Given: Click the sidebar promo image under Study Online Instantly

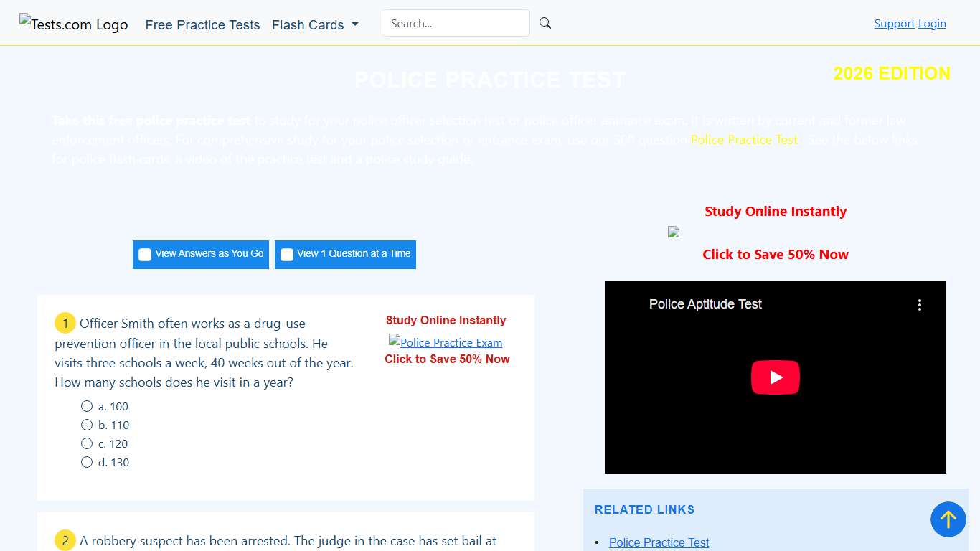Looking at the screenshot, I should tap(674, 232).
